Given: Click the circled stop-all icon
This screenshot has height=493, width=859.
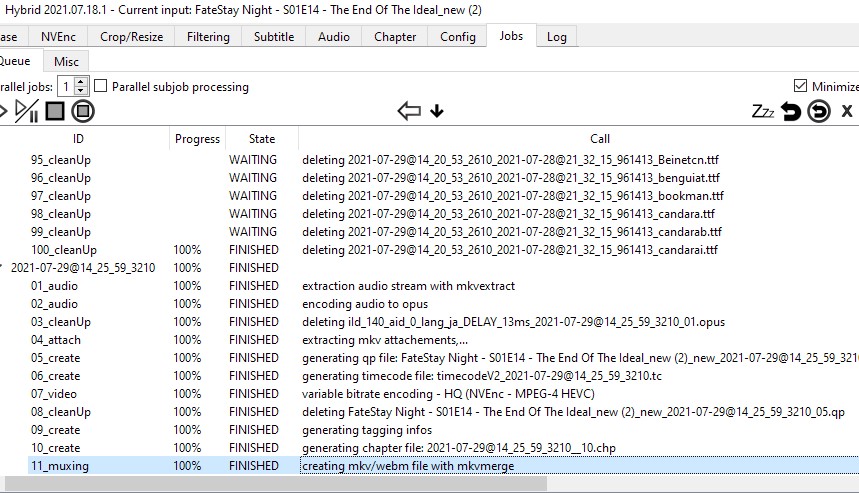Looking at the screenshot, I should coord(83,111).
